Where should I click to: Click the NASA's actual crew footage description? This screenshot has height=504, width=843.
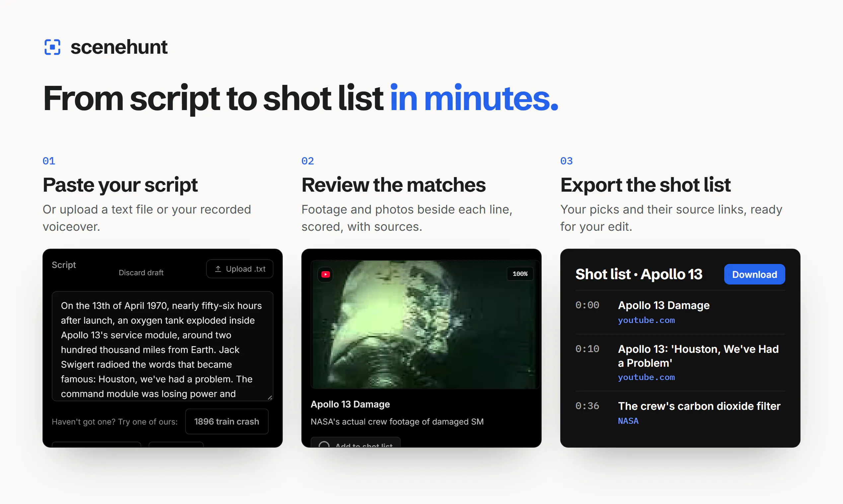click(x=397, y=421)
